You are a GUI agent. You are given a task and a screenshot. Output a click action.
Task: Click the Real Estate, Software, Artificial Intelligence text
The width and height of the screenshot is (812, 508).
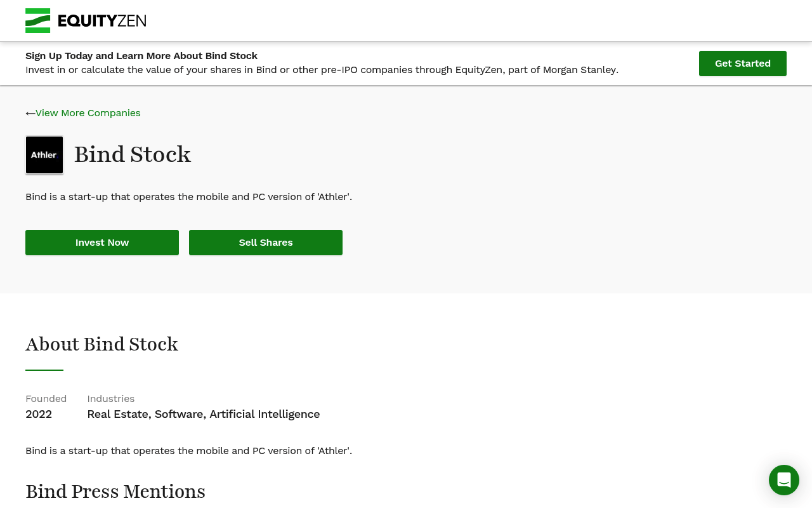pos(204,414)
